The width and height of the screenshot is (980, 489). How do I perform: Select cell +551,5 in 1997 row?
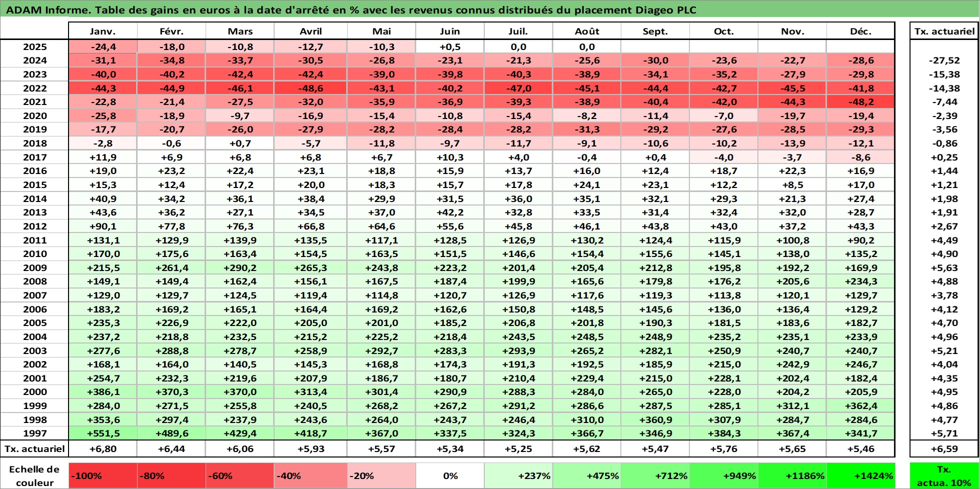[x=103, y=433]
